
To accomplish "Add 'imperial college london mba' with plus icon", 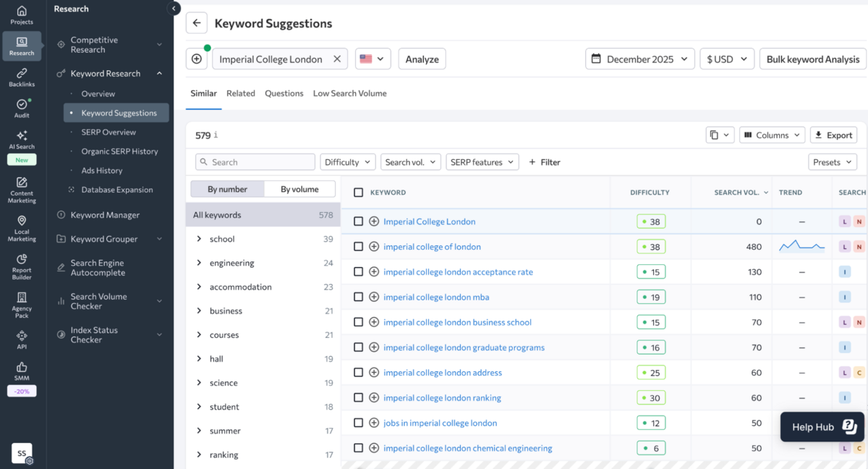I will coord(374,297).
